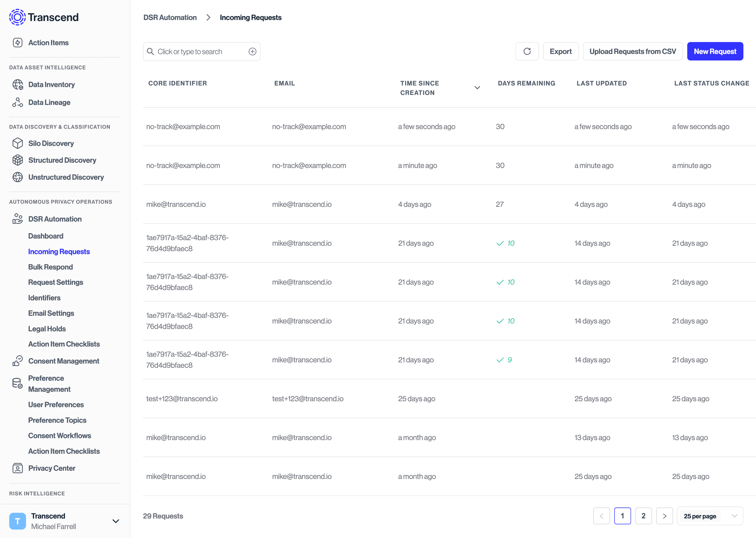The height and width of the screenshot is (538, 756).
Task: Click the refresh icon above the table
Action: (x=527, y=51)
